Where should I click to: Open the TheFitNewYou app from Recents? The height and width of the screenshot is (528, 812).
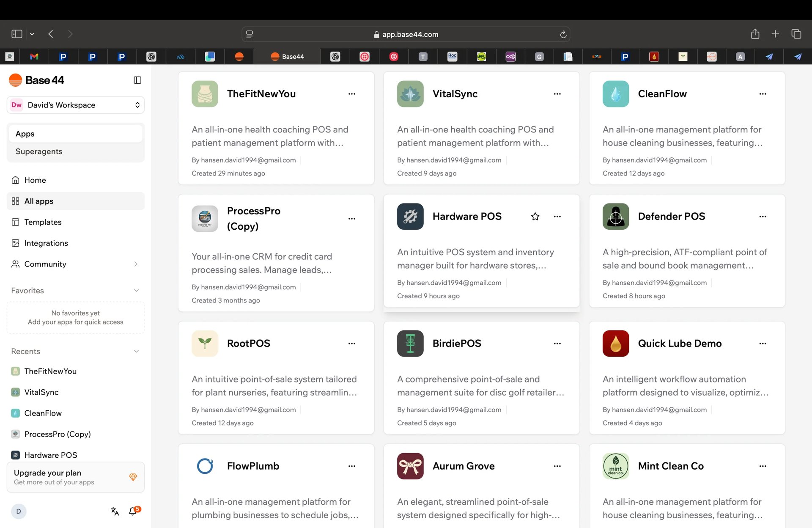point(50,371)
